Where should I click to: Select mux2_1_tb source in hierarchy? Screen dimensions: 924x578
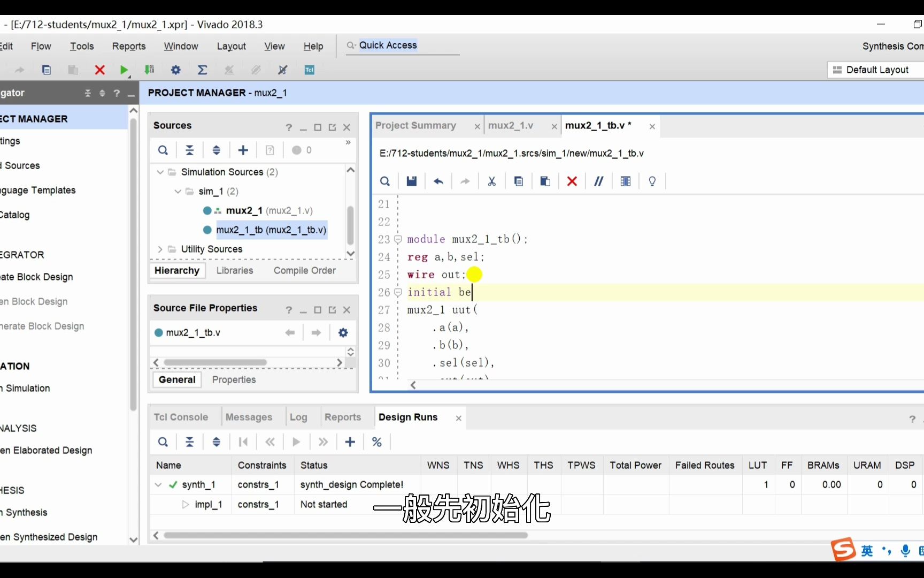[271, 230]
